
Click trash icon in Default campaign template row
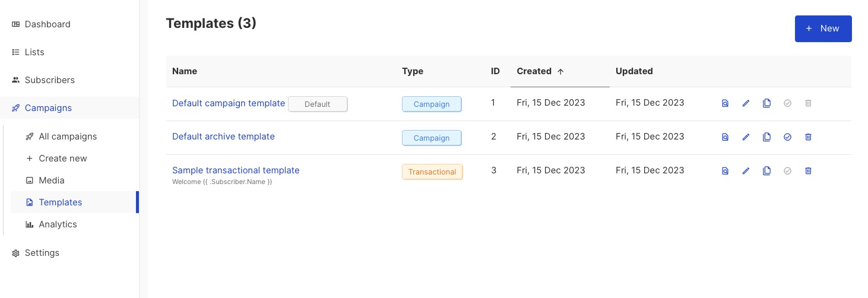[808, 103]
